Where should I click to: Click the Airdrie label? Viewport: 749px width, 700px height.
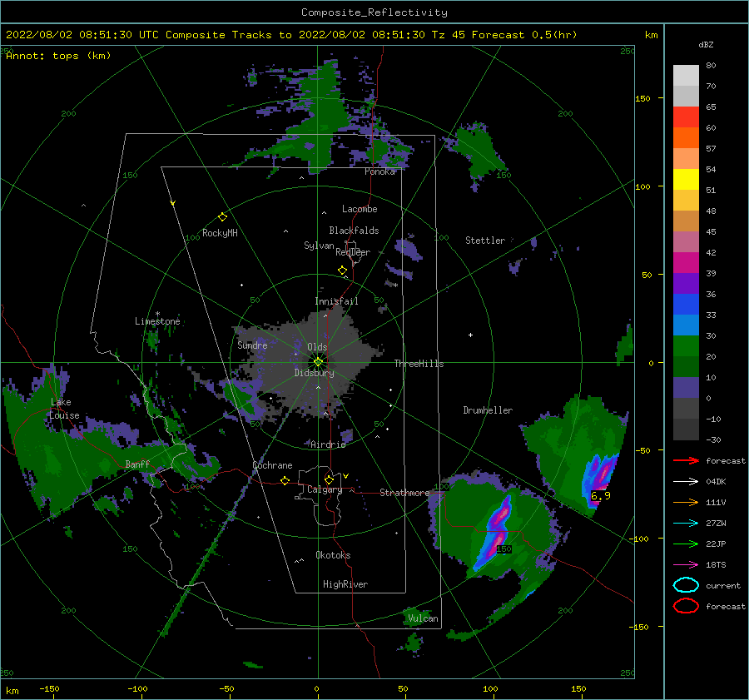pyautogui.click(x=328, y=444)
